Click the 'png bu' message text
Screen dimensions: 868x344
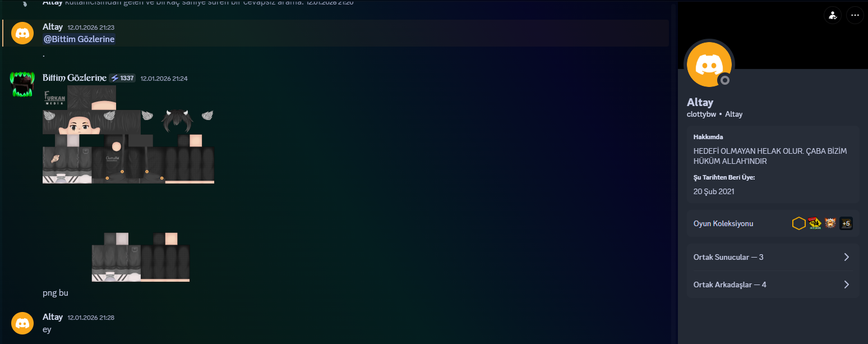pyautogui.click(x=56, y=293)
